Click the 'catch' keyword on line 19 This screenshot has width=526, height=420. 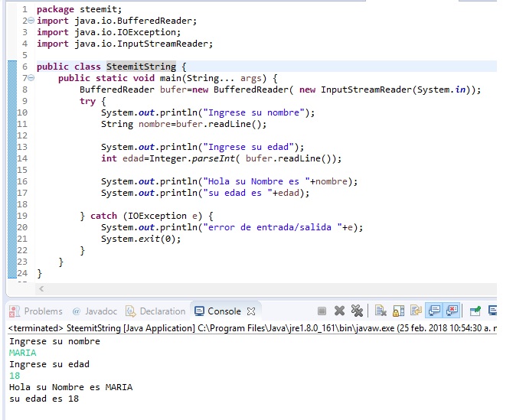(x=103, y=216)
